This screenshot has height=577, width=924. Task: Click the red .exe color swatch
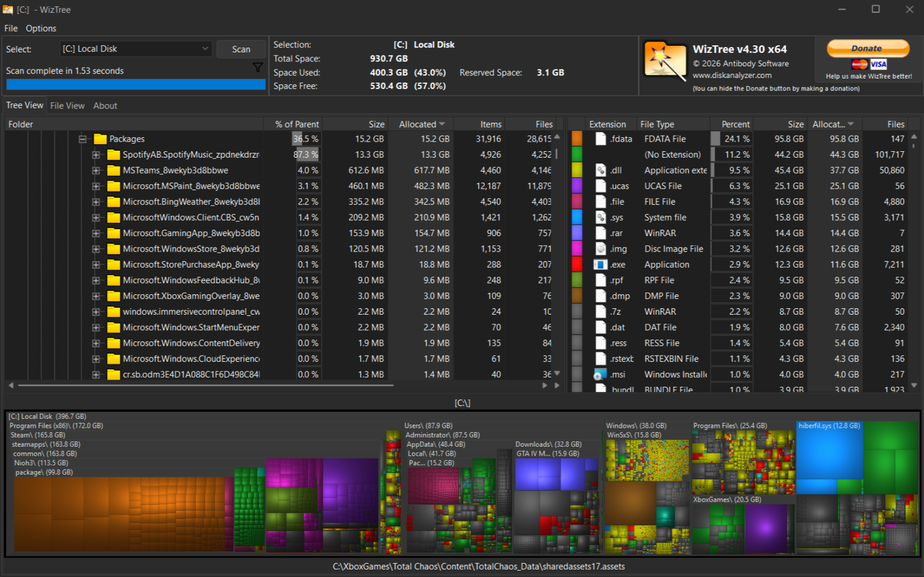[576, 264]
